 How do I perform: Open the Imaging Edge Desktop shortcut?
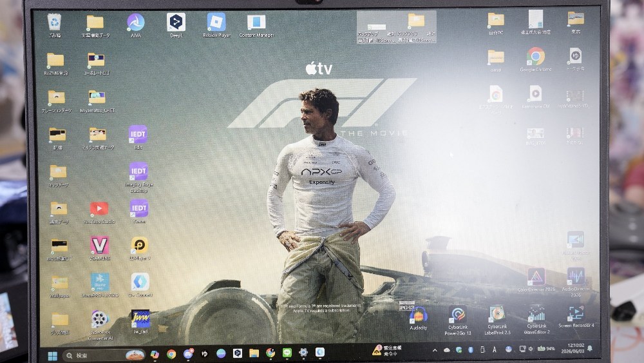(139, 177)
